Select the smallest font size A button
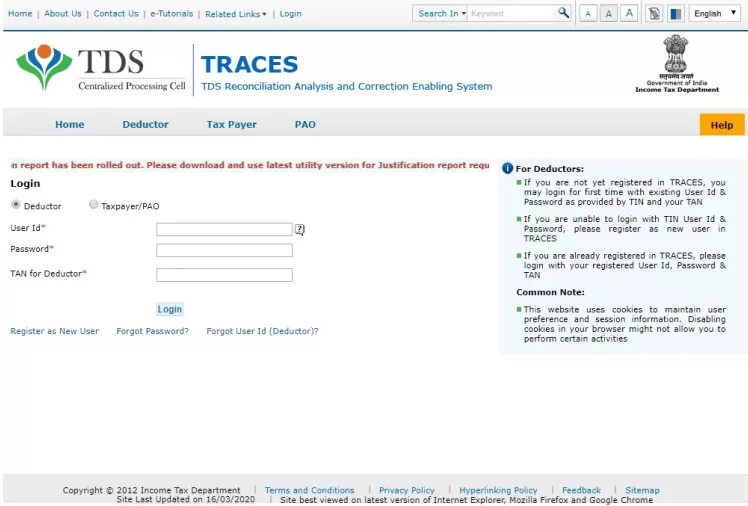748x506 pixels. [x=588, y=14]
